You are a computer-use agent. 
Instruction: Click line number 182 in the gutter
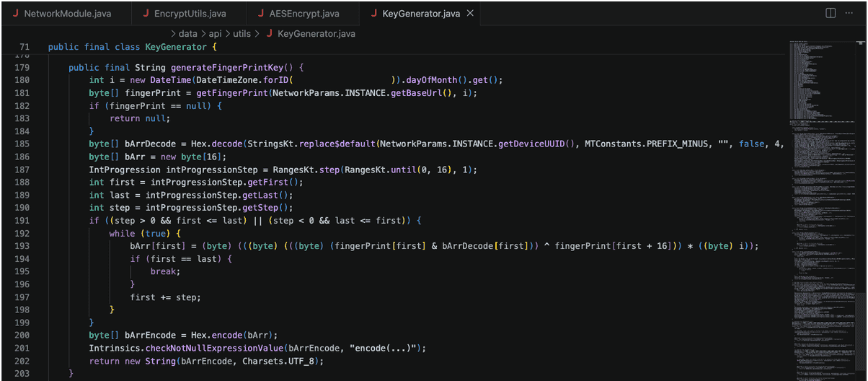click(x=22, y=106)
